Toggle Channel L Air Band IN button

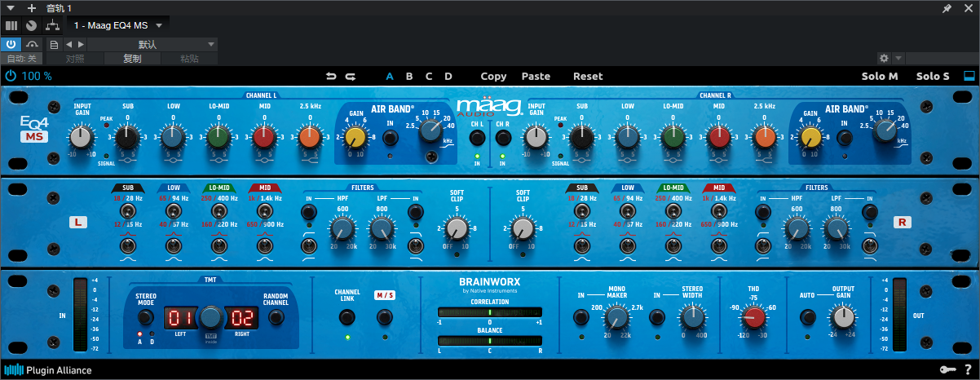pos(391,138)
